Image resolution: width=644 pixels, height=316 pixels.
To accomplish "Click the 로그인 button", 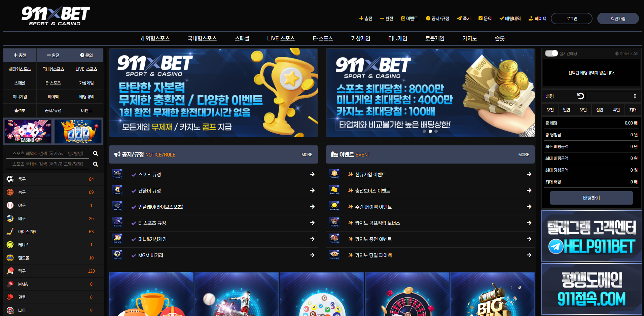I will click(572, 19).
